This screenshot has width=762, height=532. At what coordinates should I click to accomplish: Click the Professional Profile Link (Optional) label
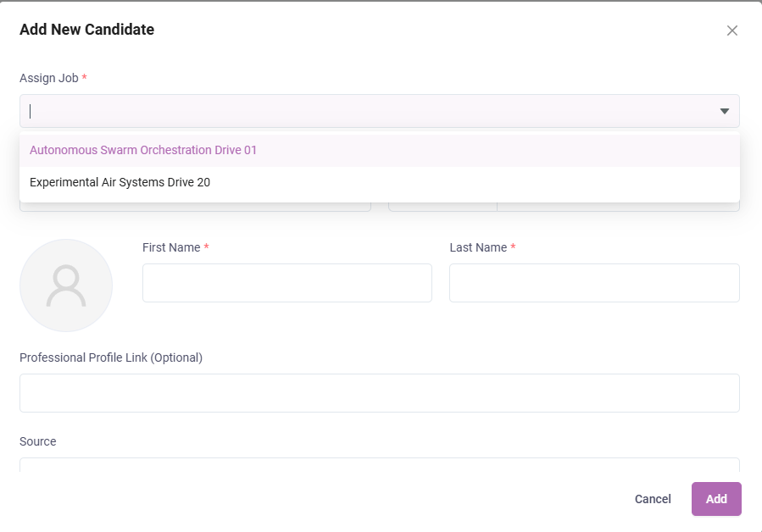tap(111, 357)
